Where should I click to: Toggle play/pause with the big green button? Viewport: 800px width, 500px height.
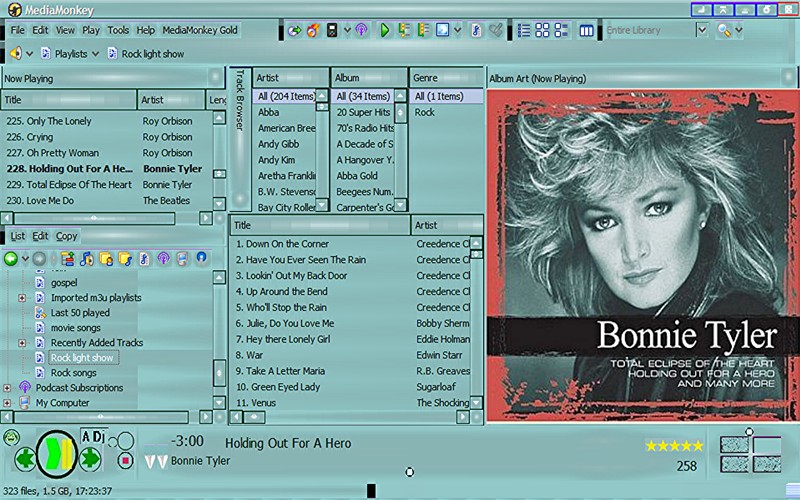[57, 454]
